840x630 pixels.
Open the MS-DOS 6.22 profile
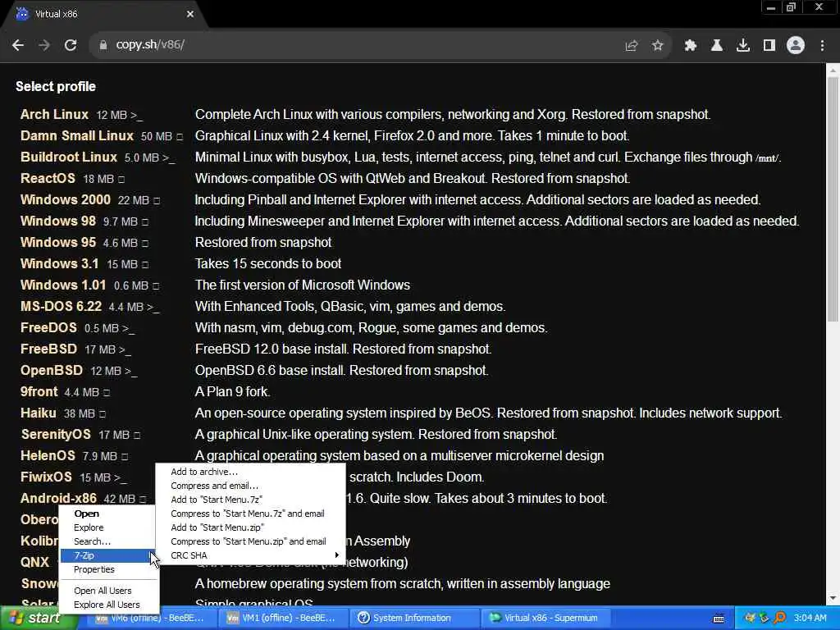click(x=61, y=307)
